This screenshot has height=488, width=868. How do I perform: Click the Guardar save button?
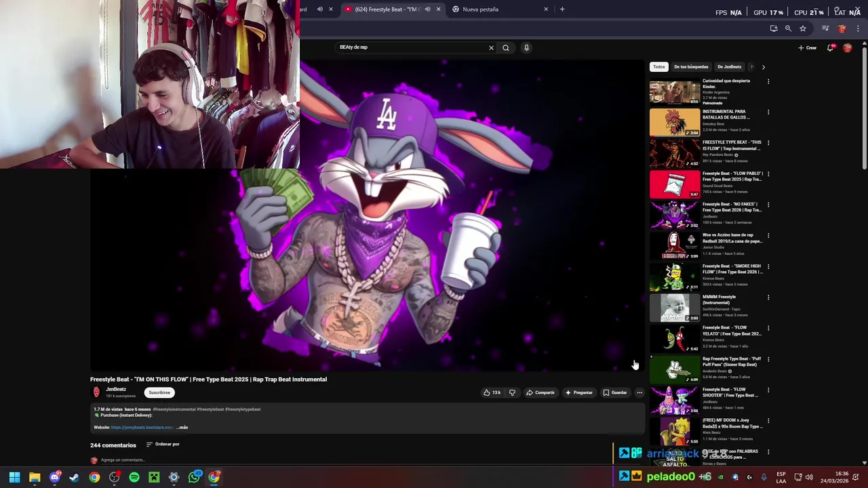(615, 392)
